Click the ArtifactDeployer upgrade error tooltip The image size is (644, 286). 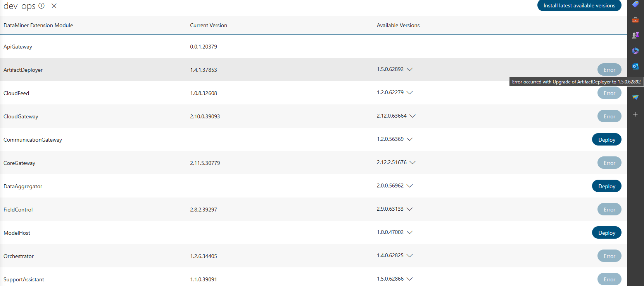[576, 82]
